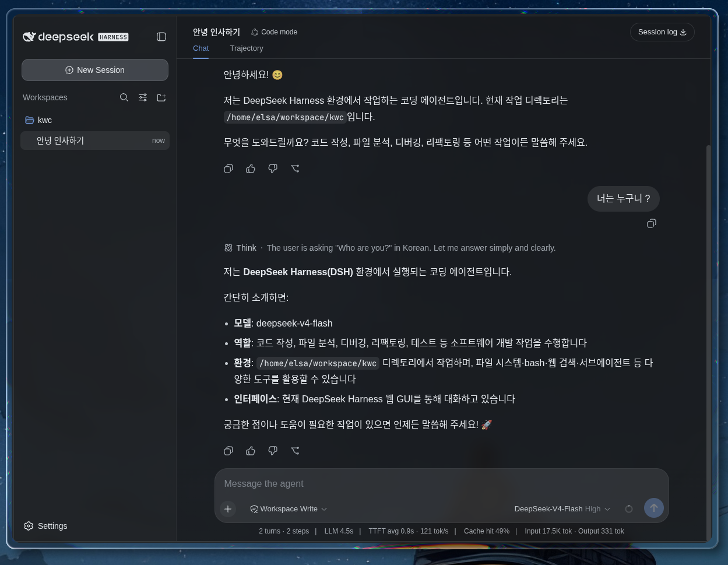Like the second DSH introduction reply
This screenshot has width=728, height=565.
[x=251, y=451]
